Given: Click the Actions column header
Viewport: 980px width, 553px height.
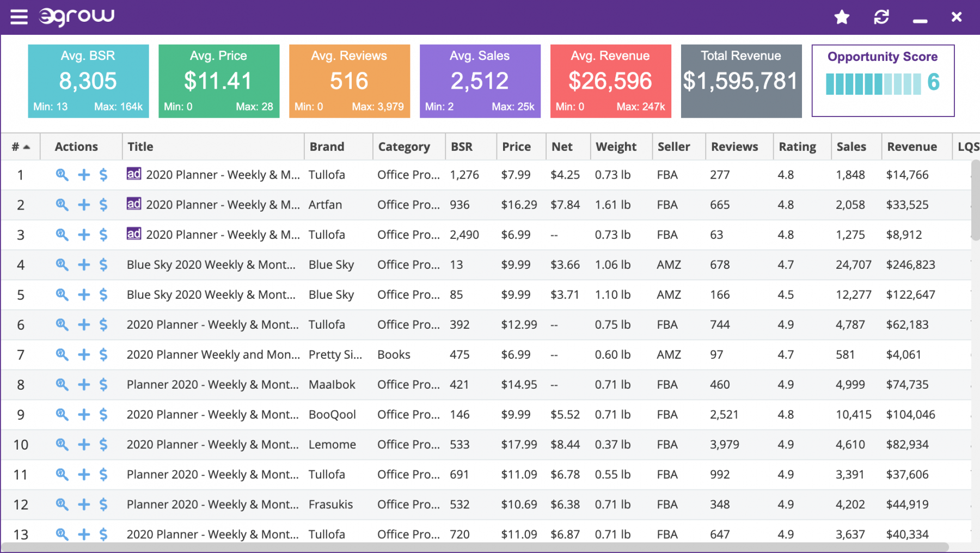Looking at the screenshot, I should 81,146.
